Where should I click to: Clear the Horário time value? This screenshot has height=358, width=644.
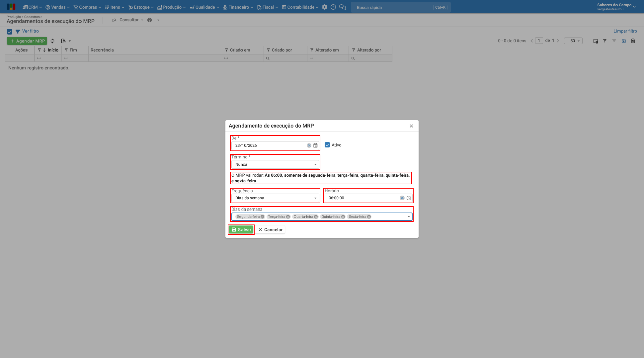pos(402,198)
